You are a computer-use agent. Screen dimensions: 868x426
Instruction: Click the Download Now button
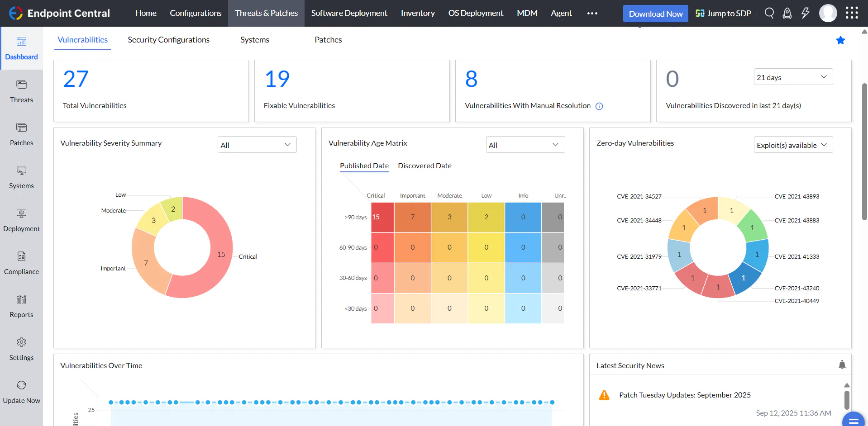pos(655,14)
